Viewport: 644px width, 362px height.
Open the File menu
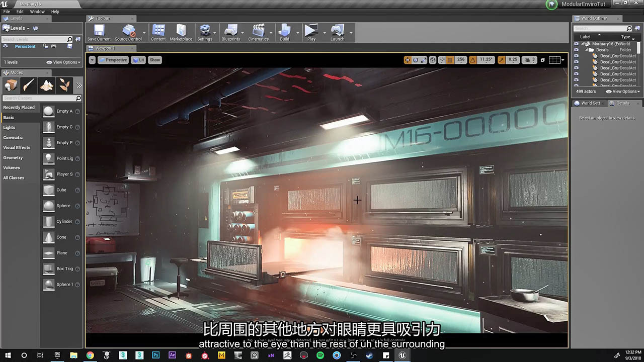click(7, 12)
